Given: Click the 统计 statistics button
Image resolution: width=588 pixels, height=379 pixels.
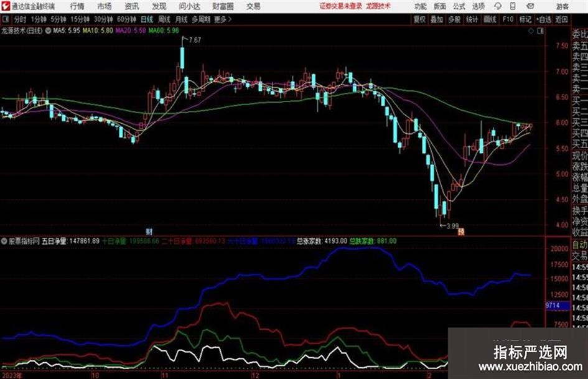Looking at the screenshot, I should (x=472, y=19).
